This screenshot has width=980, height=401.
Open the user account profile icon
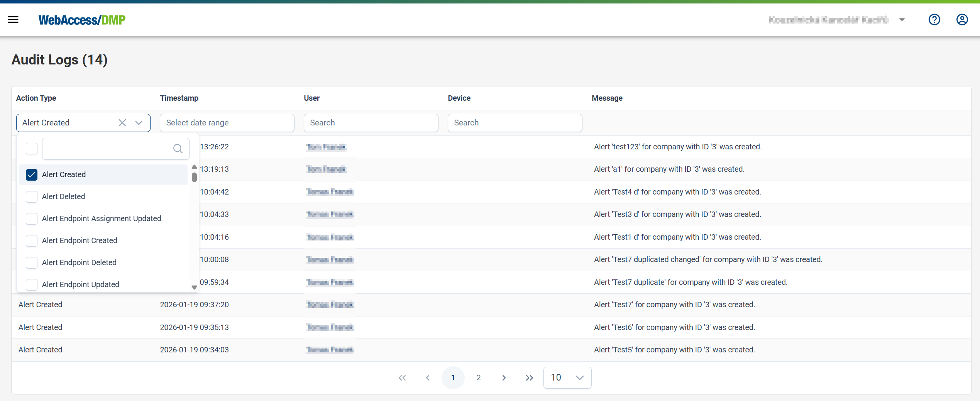point(962,20)
